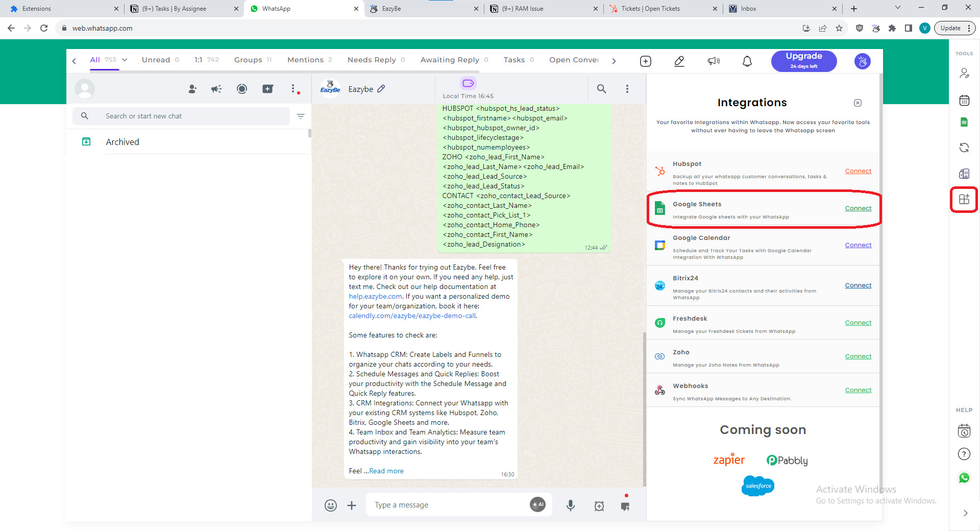Screen dimensions: 980x531
Task: Open the quick replies chat icon with red dot
Action: tap(625, 505)
